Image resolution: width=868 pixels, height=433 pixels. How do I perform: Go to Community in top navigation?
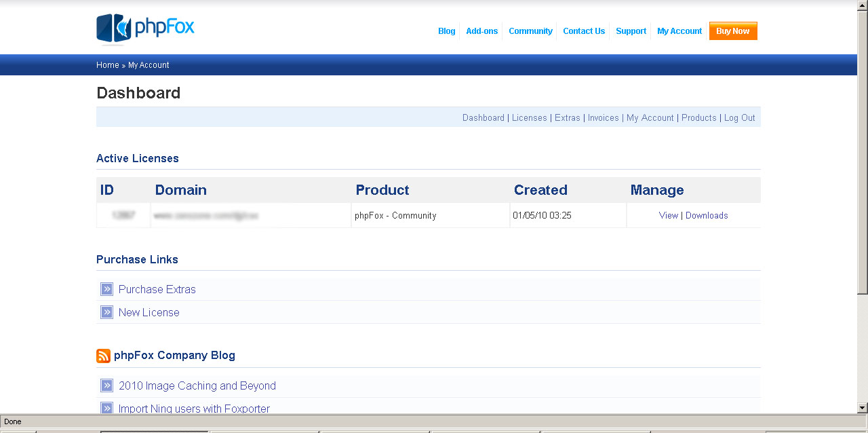tap(530, 31)
